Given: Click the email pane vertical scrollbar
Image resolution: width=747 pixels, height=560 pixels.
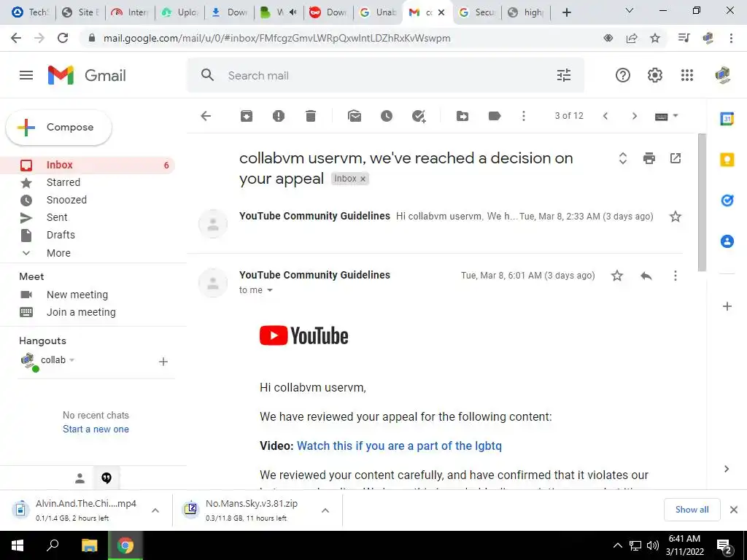Looking at the screenshot, I should (703, 203).
